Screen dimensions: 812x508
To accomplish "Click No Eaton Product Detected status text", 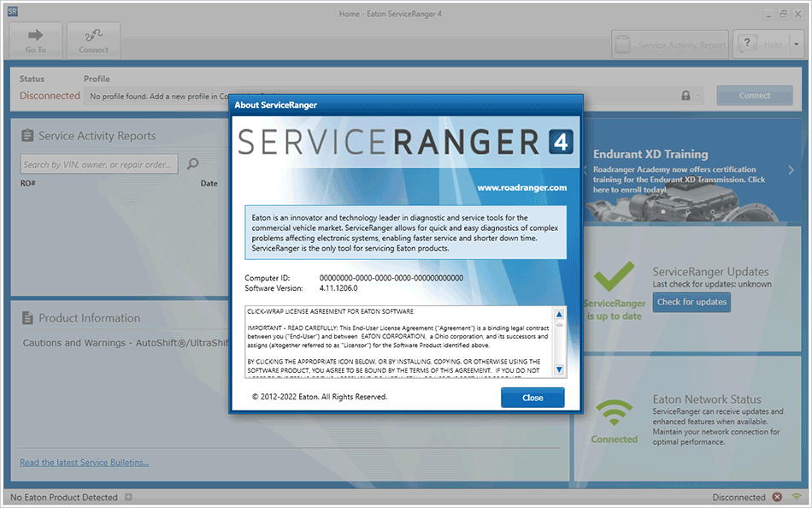I will 64,497.
